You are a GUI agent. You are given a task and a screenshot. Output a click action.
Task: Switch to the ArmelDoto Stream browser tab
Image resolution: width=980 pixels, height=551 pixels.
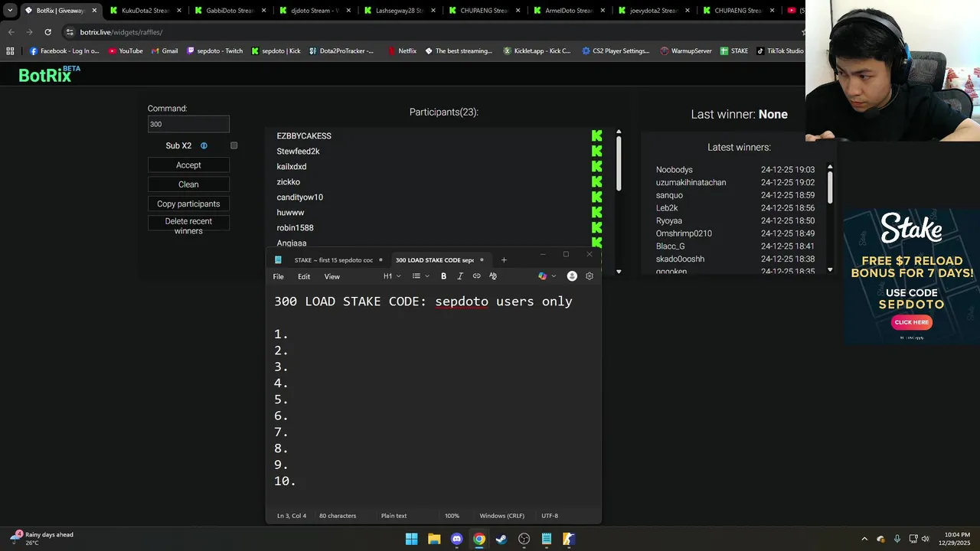point(569,11)
